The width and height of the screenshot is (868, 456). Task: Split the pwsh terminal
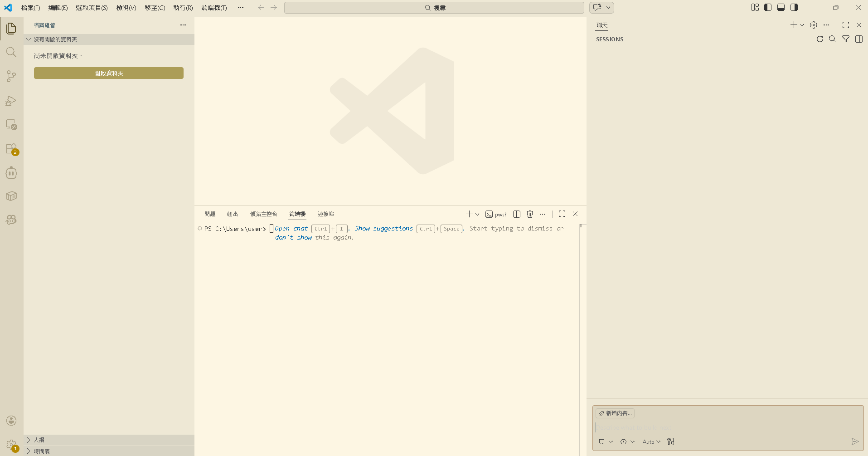517,214
